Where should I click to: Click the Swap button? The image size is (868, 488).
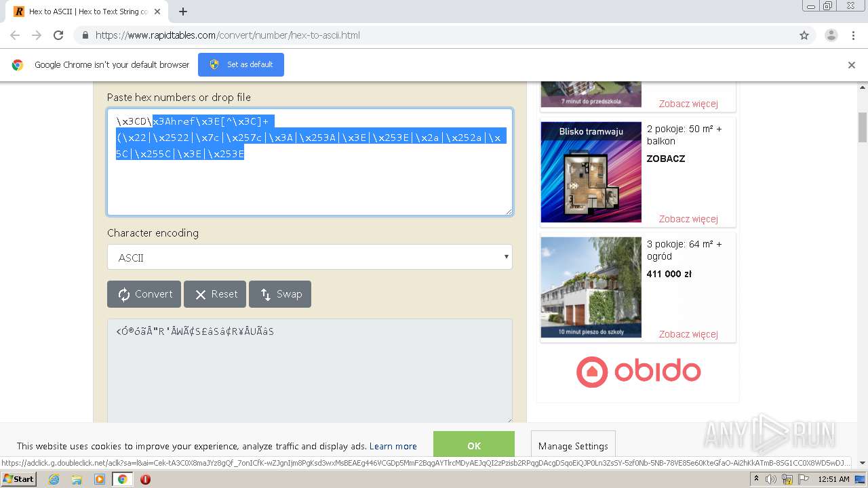point(280,294)
